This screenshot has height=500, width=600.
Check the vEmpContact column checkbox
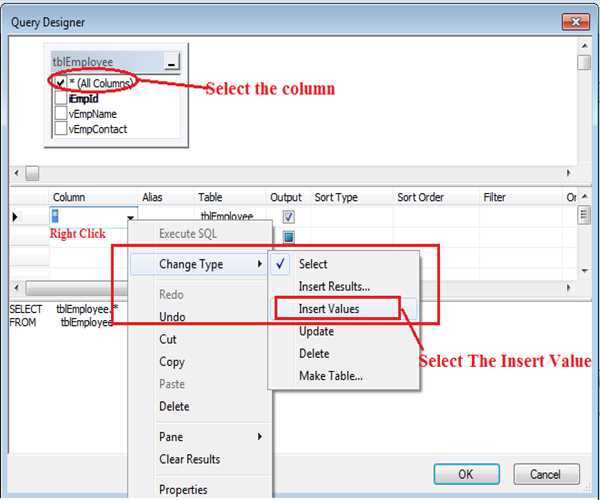click(x=61, y=129)
